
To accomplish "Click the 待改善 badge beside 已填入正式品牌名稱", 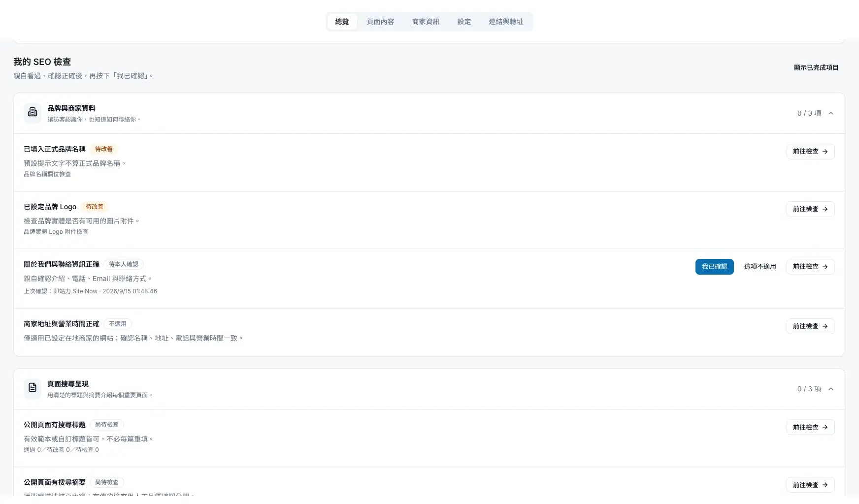I will click(104, 149).
